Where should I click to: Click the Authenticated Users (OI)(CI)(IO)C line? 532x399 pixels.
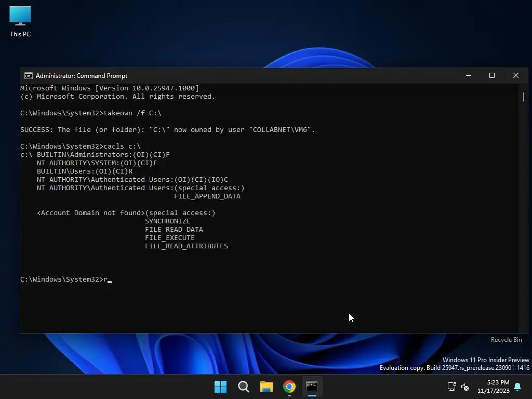(x=132, y=179)
